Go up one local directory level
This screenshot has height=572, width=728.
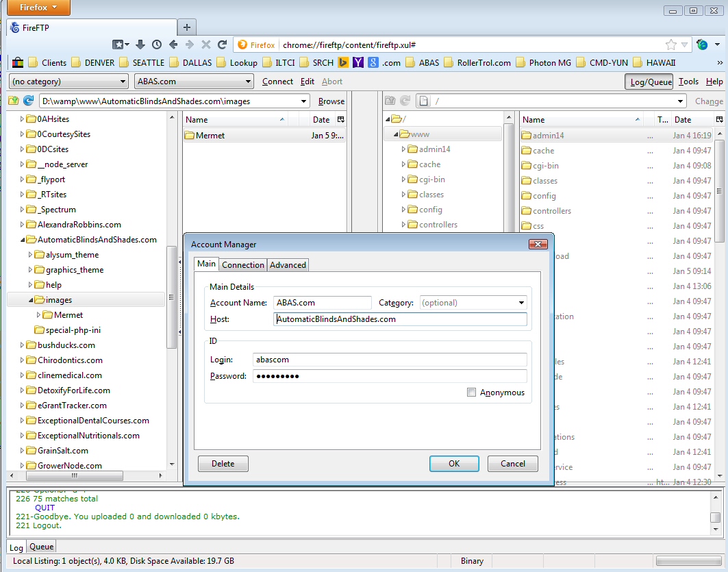(x=14, y=101)
